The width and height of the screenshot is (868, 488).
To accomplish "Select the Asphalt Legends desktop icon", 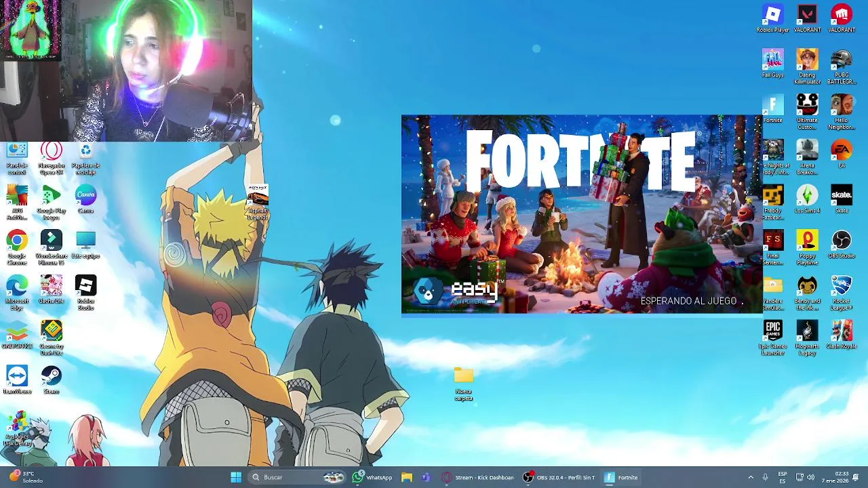I will 258,203.
